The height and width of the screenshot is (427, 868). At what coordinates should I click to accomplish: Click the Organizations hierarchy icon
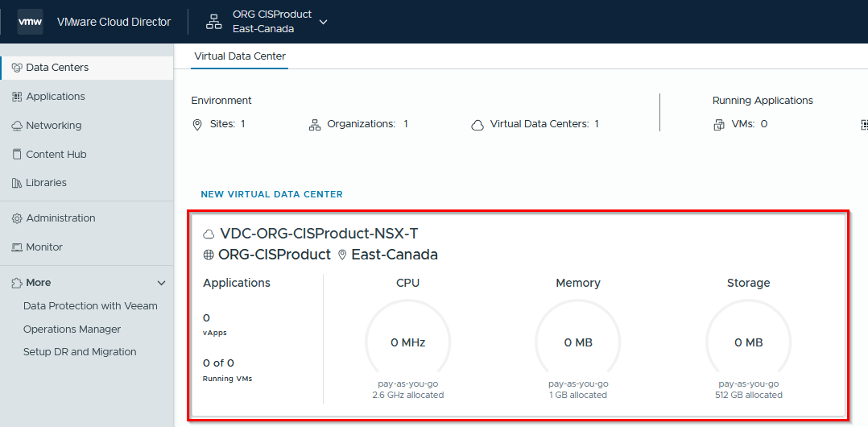(315, 125)
